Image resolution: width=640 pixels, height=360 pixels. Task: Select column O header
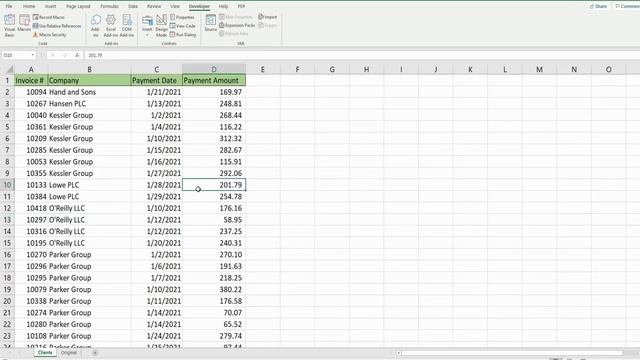click(609, 69)
